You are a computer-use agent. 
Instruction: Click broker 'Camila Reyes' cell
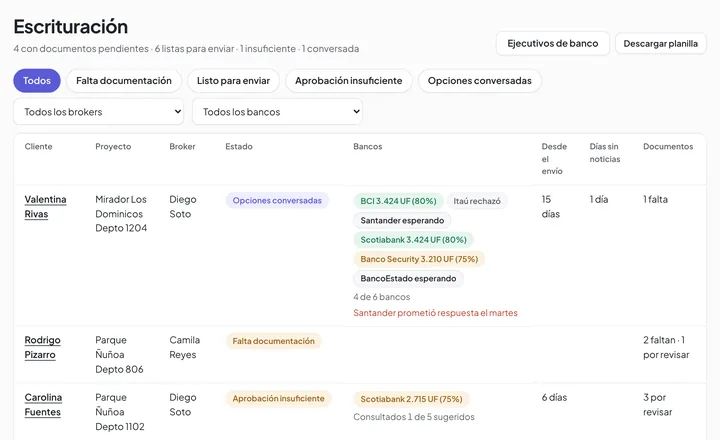[x=184, y=347]
